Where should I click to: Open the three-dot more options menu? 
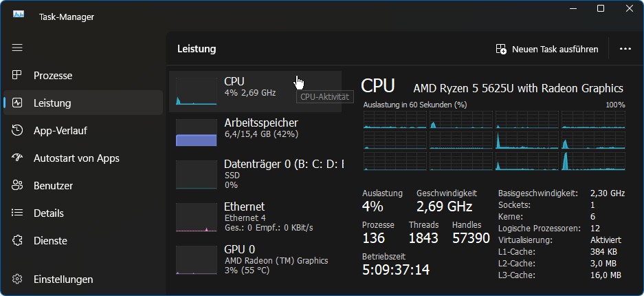click(625, 49)
